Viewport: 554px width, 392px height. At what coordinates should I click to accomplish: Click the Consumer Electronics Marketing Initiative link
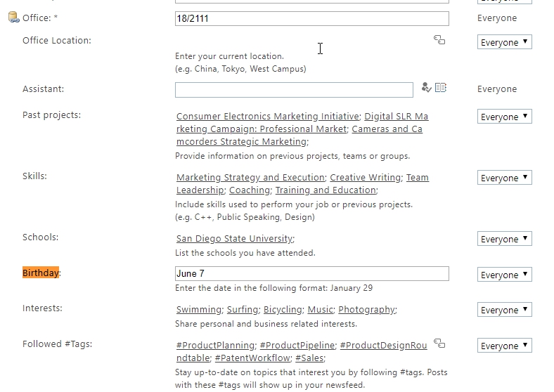click(x=267, y=117)
